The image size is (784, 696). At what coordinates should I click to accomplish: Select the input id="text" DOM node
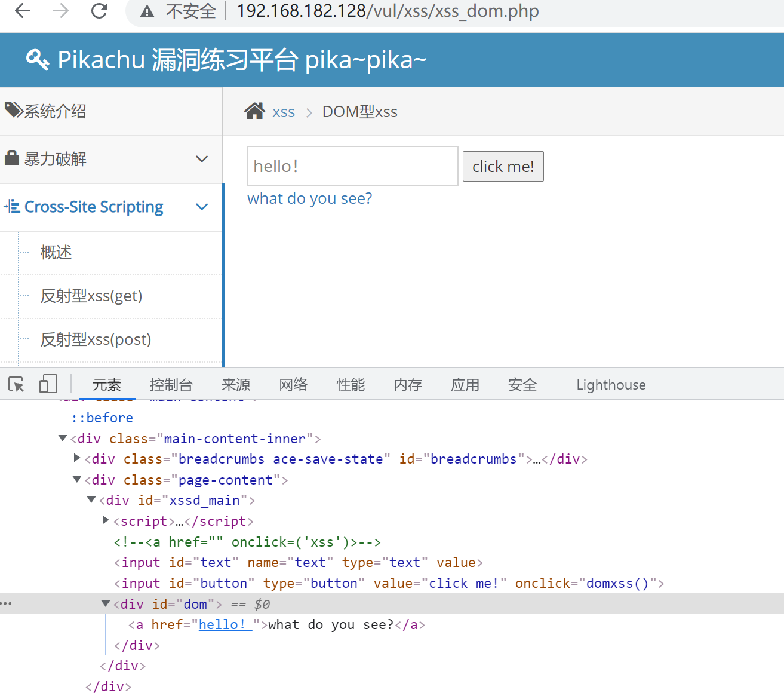(x=298, y=562)
